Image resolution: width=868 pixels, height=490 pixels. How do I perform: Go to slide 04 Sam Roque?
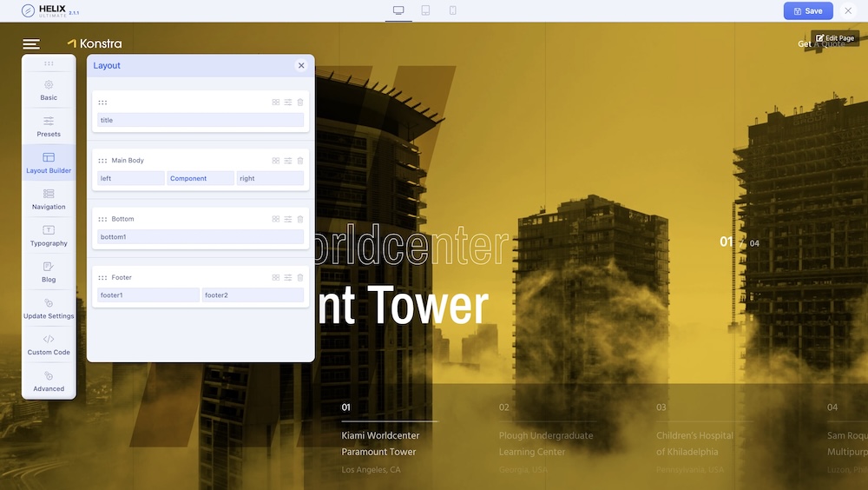click(847, 439)
